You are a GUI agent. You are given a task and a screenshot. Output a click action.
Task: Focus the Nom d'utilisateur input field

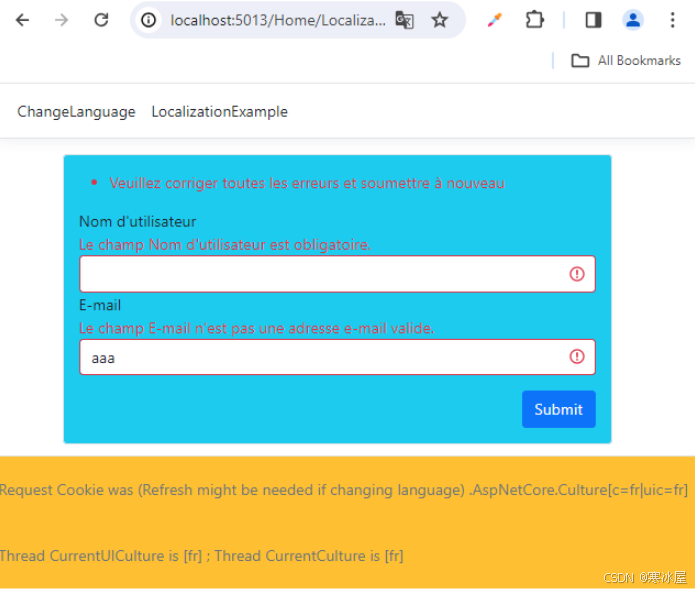337,274
